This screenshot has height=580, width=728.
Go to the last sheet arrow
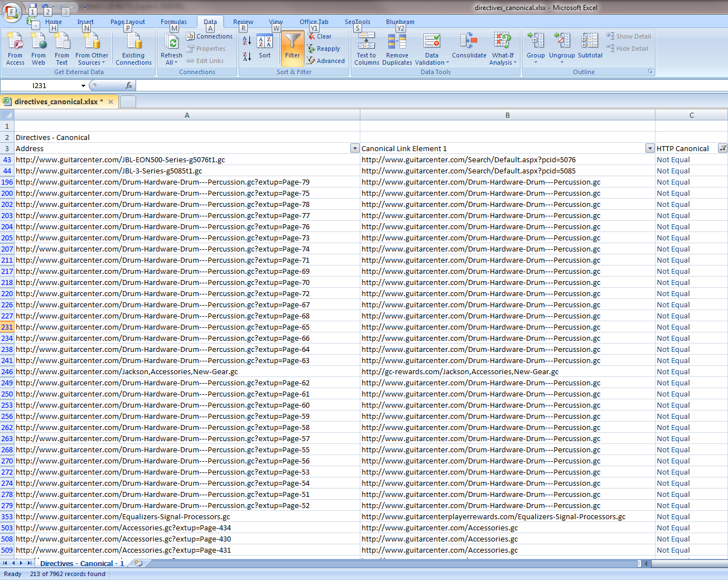pyautogui.click(x=30, y=563)
